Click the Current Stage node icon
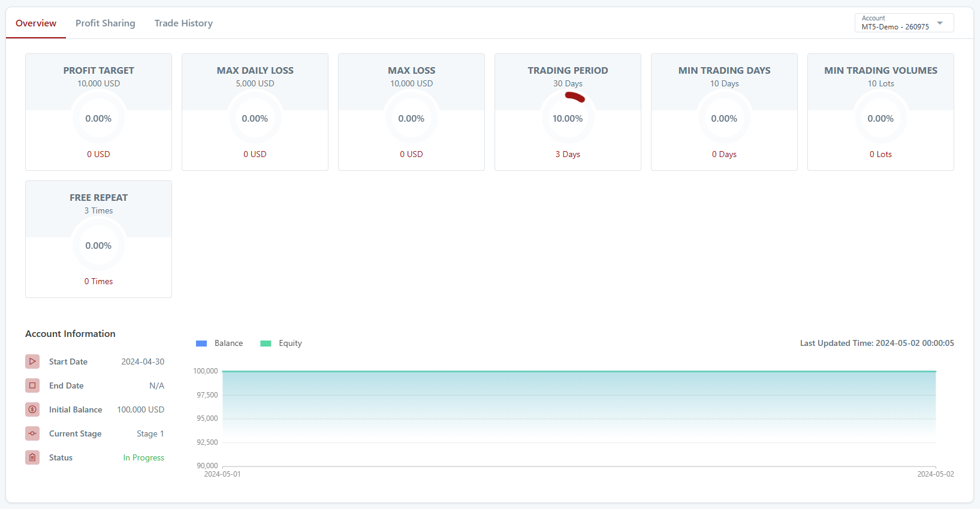Viewport: 980px width, 509px height. pyautogui.click(x=32, y=433)
